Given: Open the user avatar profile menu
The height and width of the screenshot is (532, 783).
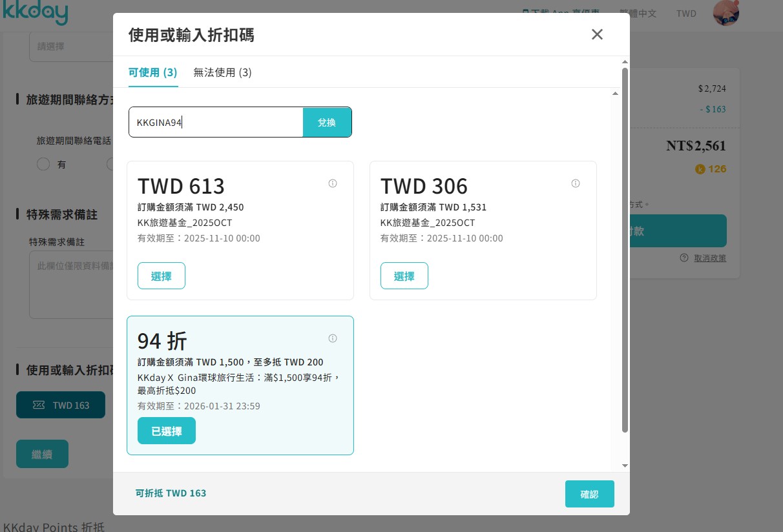Looking at the screenshot, I should point(726,13).
